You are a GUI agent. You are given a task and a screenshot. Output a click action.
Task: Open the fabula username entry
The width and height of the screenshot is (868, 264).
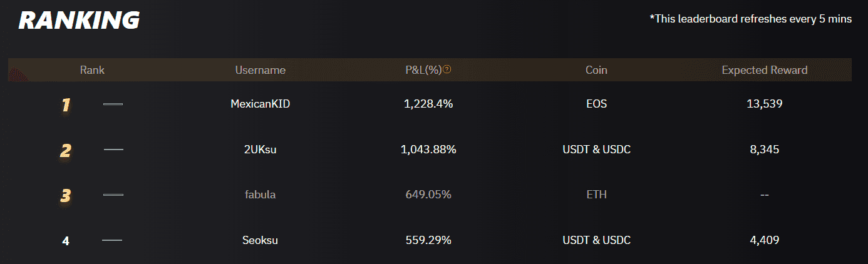(x=260, y=195)
